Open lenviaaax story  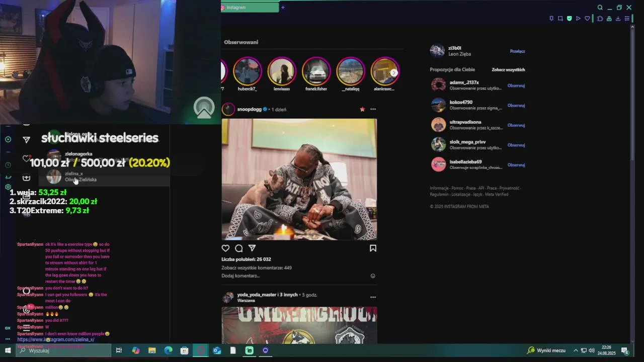pyautogui.click(x=282, y=74)
